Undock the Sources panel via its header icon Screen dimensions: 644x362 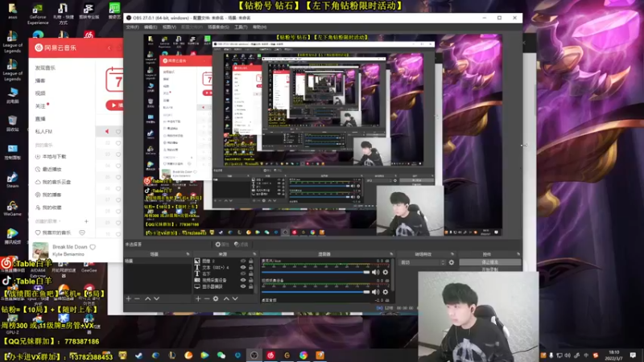click(254, 254)
